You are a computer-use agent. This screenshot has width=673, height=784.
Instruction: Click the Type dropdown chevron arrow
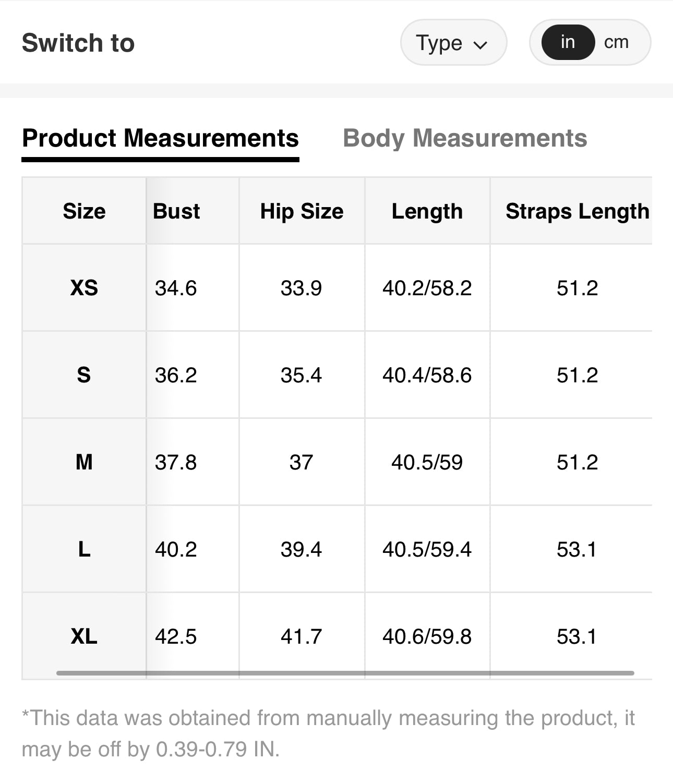pyautogui.click(x=480, y=44)
